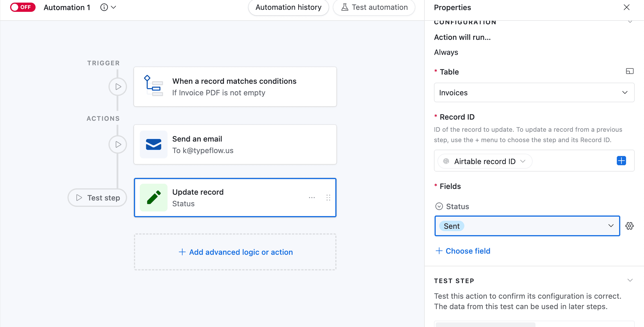Open dropdown arrow next to Automation 1
Viewport: 644px width, 327px height.
114,7
